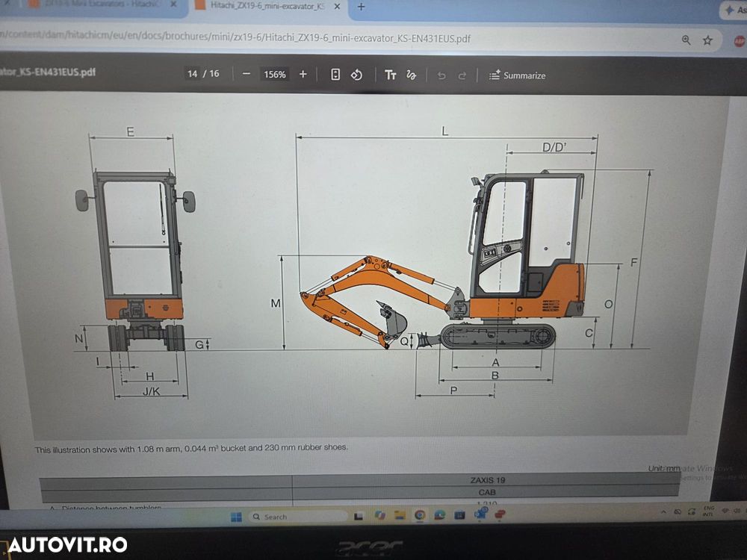Click the illustration caption about 1.08 m arm
Image resolution: width=747 pixels, height=560 pixels.
tap(191, 449)
